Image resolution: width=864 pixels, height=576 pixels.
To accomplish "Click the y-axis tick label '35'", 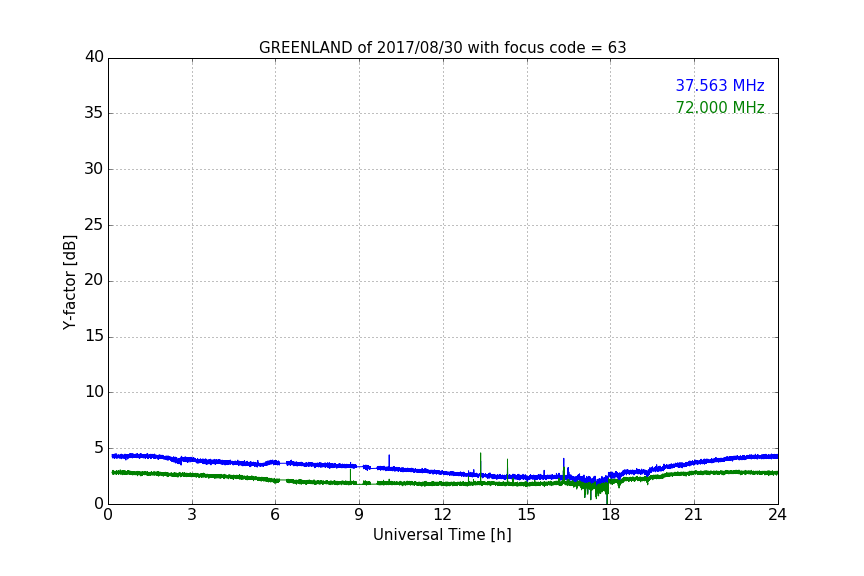I will coord(94,113).
